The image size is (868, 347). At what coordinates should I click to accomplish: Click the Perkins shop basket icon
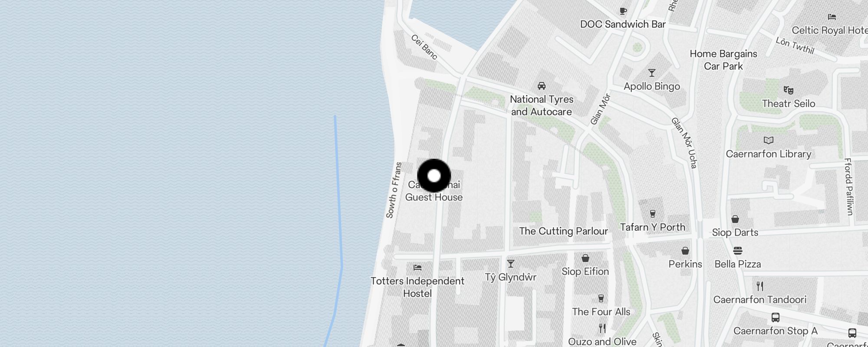click(685, 251)
